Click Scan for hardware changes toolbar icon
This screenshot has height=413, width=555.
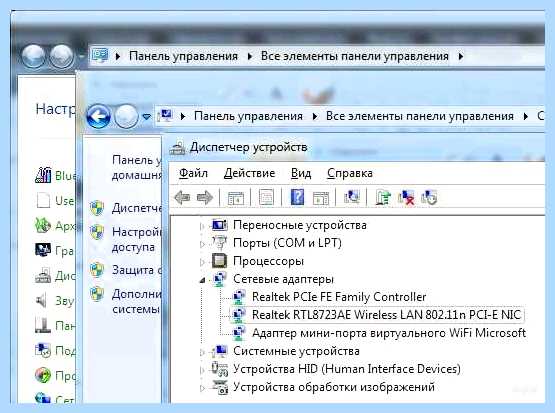[352, 197]
